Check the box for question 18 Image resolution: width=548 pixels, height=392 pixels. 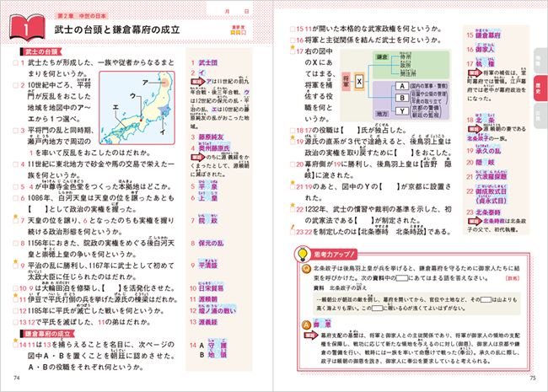[x=293, y=131]
